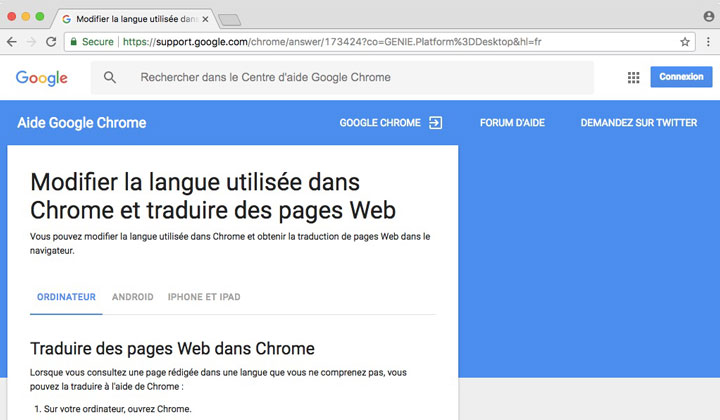Open a new tab with the tab button
The height and width of the screenshot is (420, 720).
[230, 20]
